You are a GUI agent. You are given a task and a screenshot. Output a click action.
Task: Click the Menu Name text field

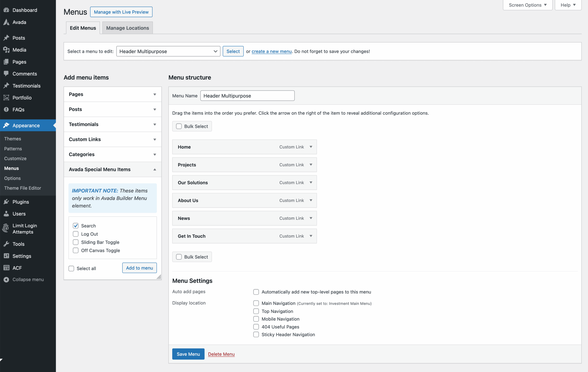pyautogui.click(x=247, y=96)
